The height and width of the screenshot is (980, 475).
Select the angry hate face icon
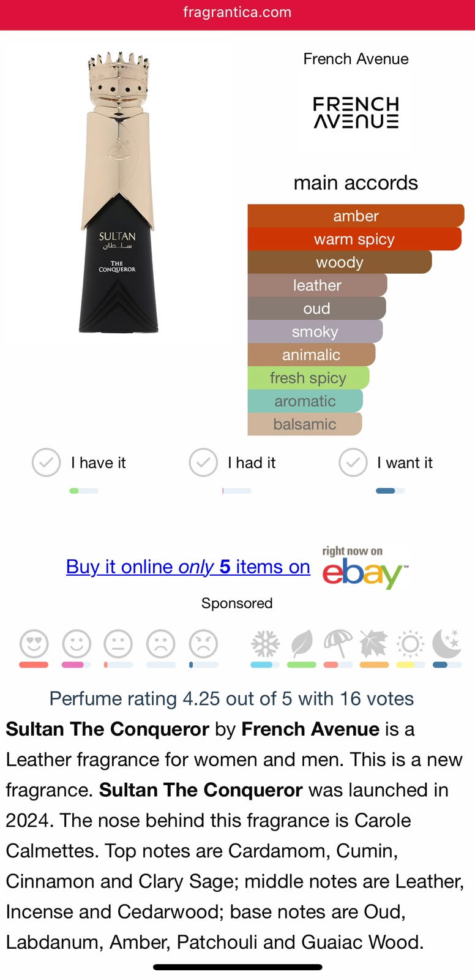coord(203,644)
